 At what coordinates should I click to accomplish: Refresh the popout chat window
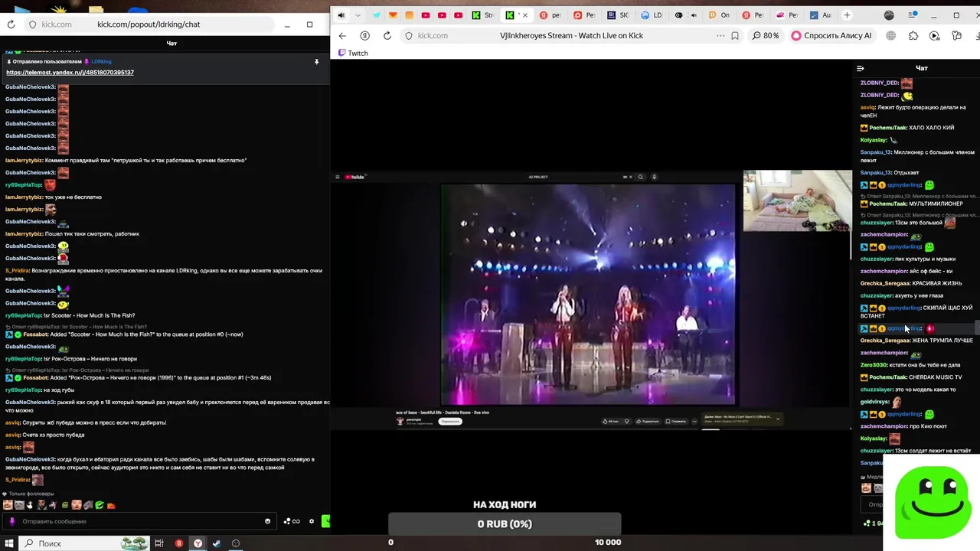(x=11, y=24)
